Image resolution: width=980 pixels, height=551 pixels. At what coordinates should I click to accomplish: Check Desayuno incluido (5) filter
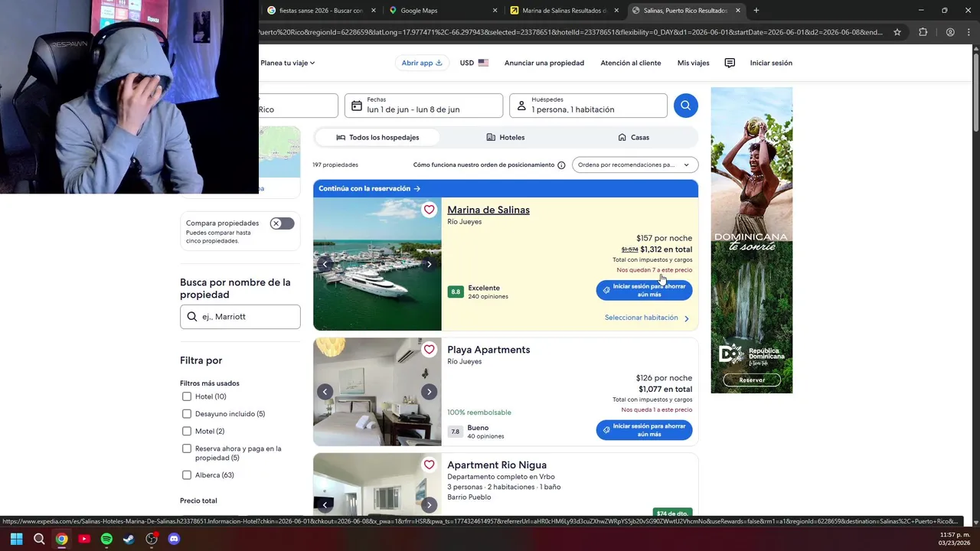pyautogui.click(x=187, y=414)
